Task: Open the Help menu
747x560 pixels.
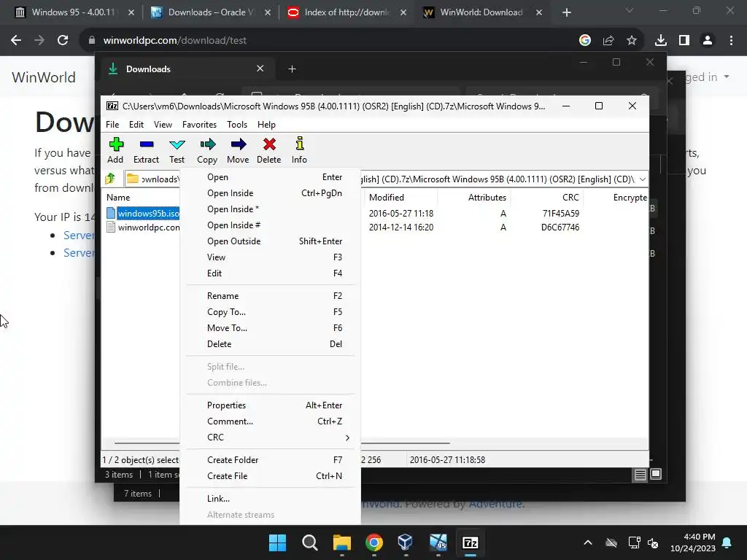Action: (266, 124)
